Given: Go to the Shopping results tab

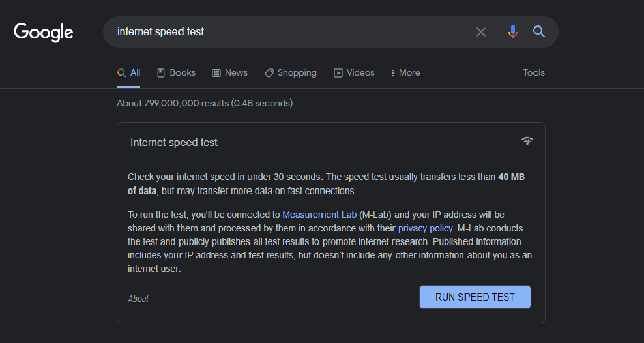Looking at the screenshot, I should point(291,73).
